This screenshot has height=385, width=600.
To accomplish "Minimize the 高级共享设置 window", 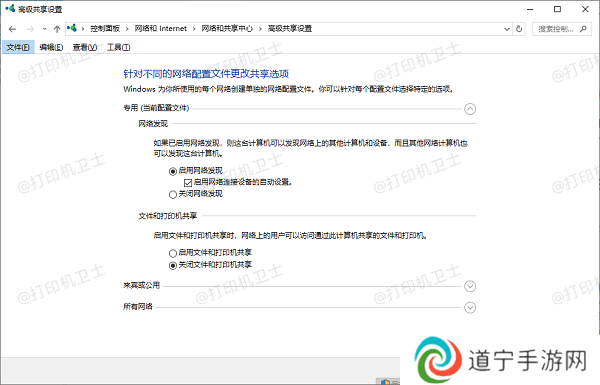I will pyautogui.click(x=530, y=9).
